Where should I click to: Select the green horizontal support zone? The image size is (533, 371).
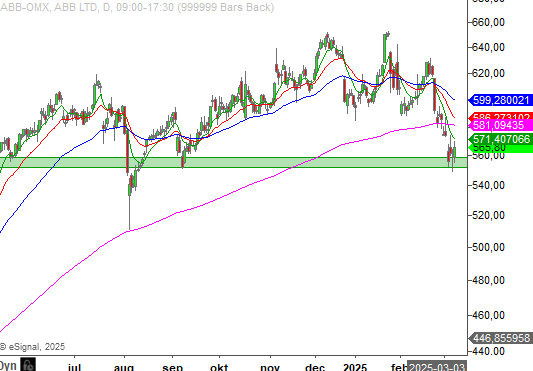233,162
